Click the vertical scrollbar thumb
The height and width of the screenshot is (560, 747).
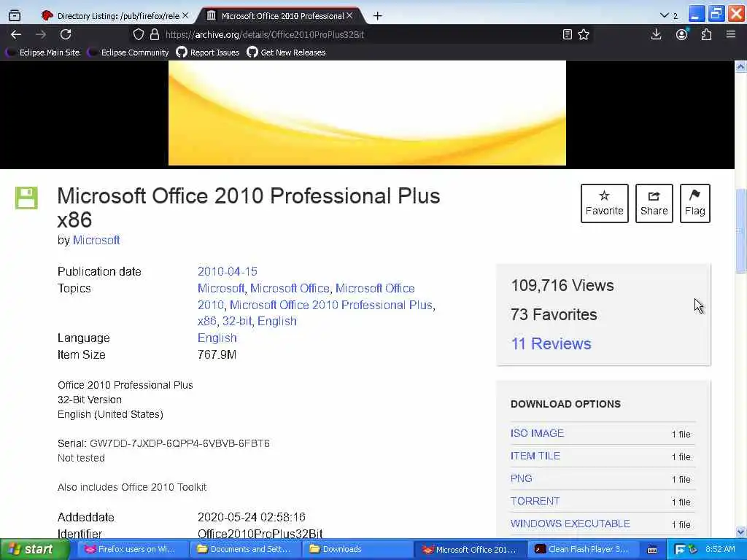tap(740, 231)
